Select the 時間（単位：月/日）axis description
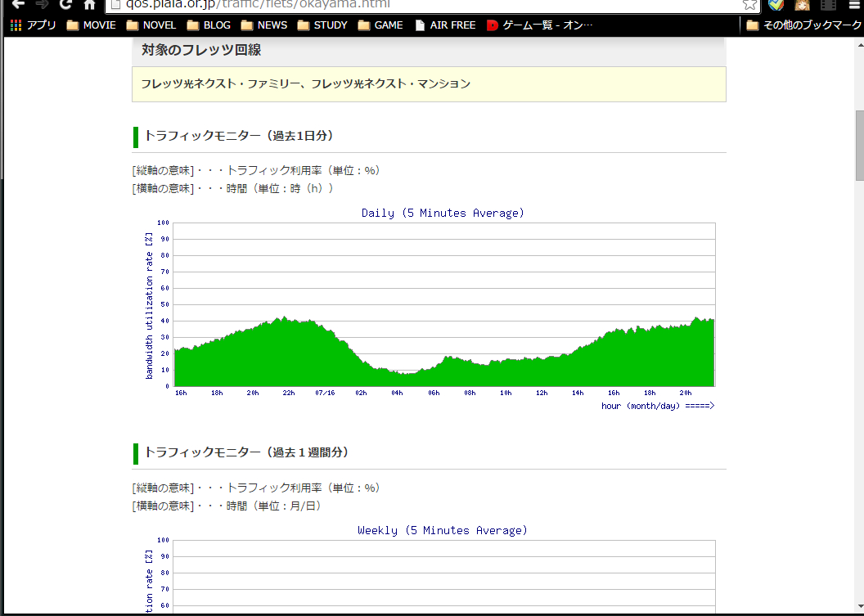This screenshot has height=616, width=864. click(x=227, y=506)
